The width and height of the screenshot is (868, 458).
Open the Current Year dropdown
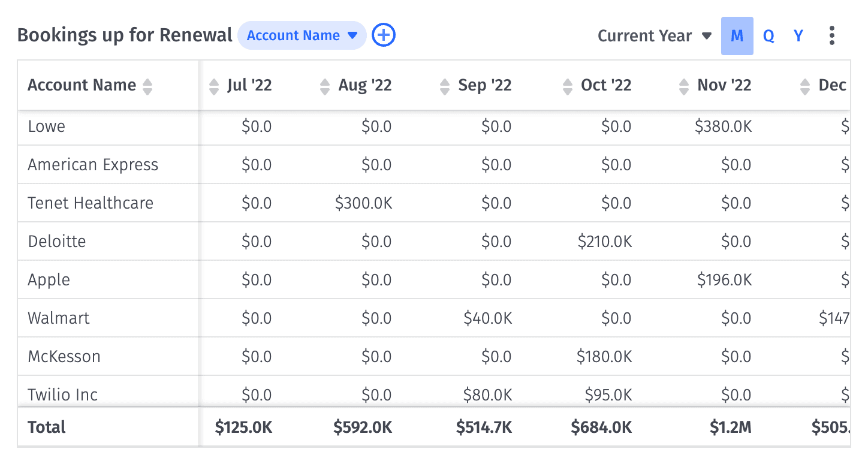coord(655,35)
